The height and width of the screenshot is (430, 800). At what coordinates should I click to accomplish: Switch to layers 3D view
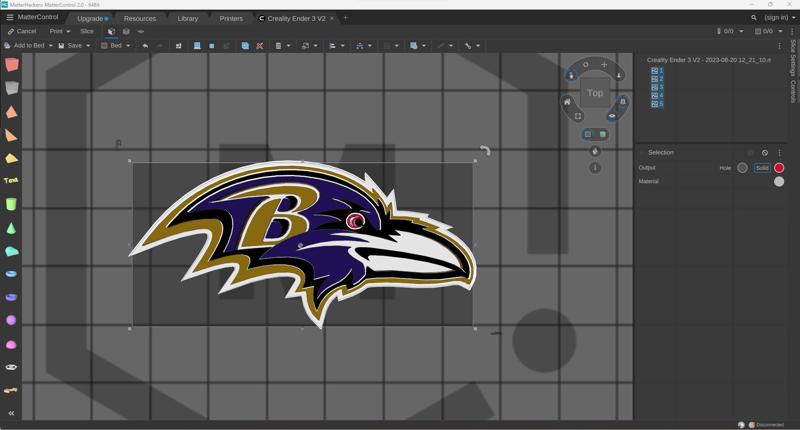tap(126, 32)
